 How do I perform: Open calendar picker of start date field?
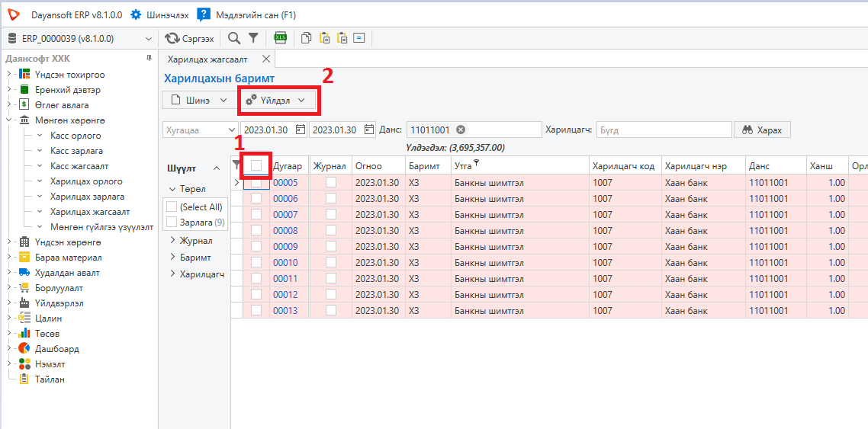[301, 130]
